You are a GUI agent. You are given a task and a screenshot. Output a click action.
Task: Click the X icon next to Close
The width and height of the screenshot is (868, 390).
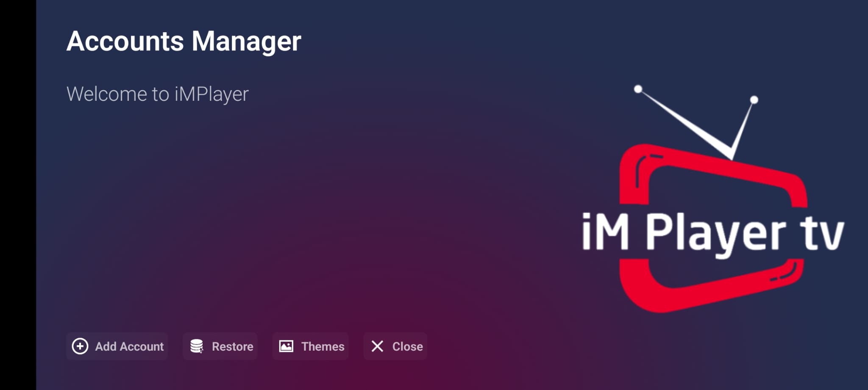(x=377, y=346)
